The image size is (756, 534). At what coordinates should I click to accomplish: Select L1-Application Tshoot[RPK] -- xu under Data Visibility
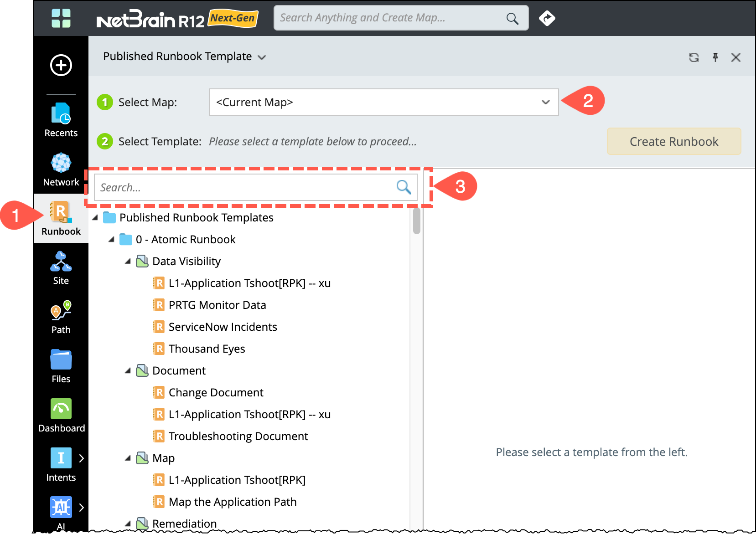(249, 283)
